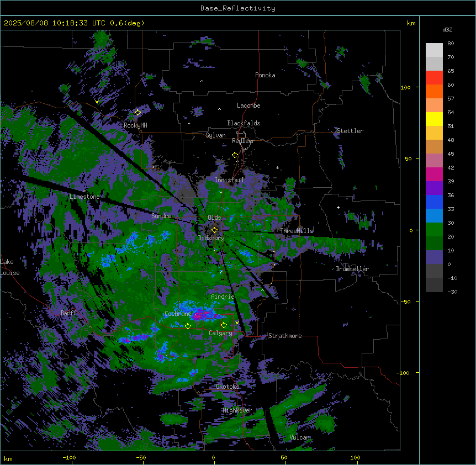
Task: Select the magenta 39–42 dBZ legend swatch
Action: pyautogui.click(x=434, y=174)
